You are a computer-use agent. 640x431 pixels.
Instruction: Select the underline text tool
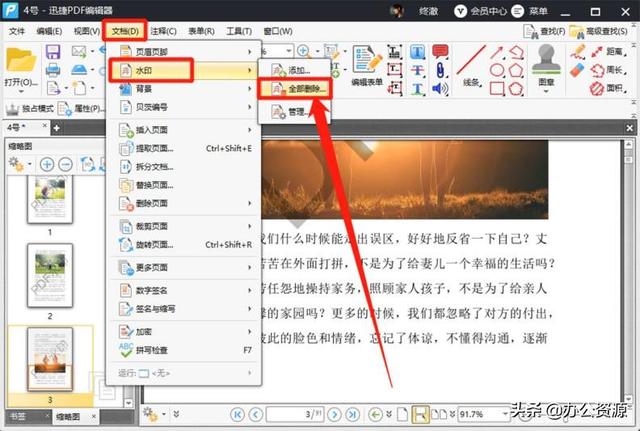pyautogui.click(x=417, y=88)
